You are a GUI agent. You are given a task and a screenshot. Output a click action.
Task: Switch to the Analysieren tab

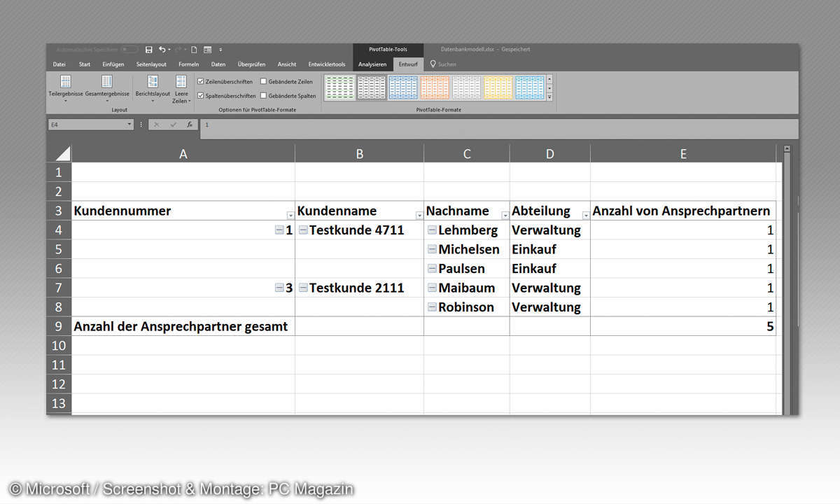[372, 64]
